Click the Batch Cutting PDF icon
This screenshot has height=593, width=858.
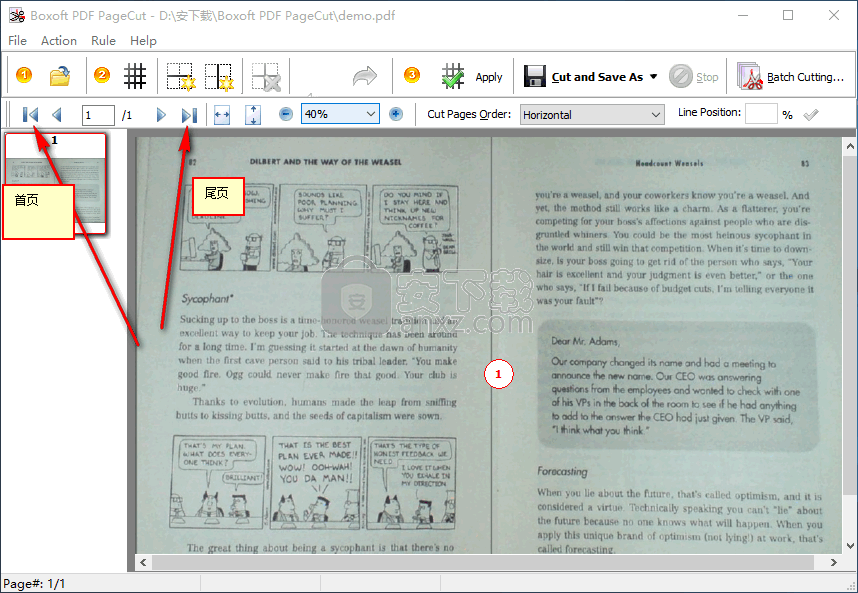[750, 76]
